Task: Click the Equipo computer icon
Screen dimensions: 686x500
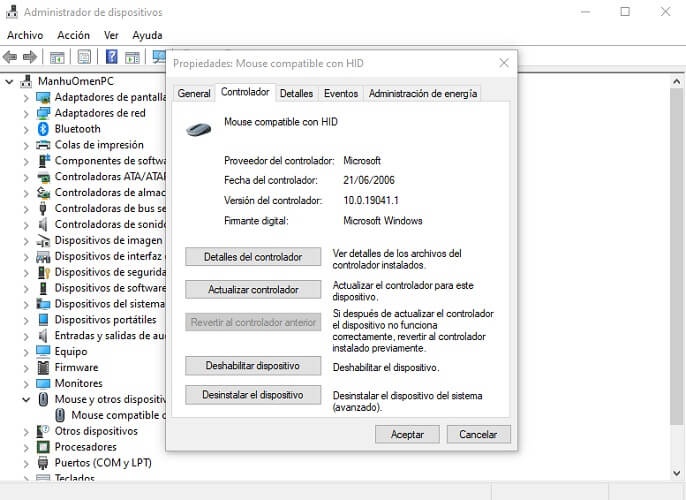Action: click(x=43, y=351)
